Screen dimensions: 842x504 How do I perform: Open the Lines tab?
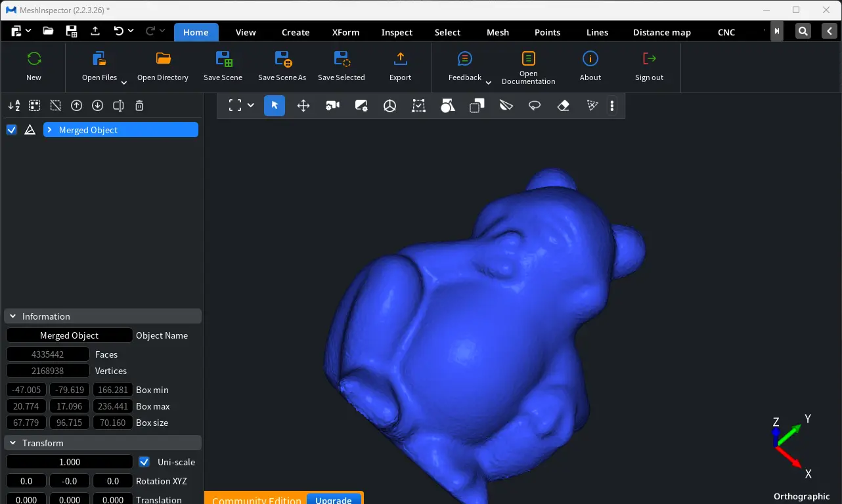[597, 32]
